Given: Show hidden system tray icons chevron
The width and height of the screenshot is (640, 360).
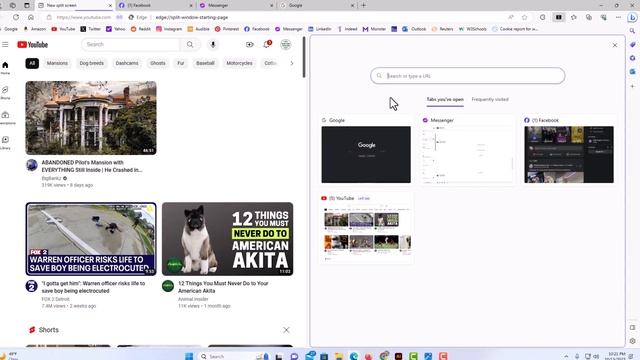Looking at the screenshot, I should click(566, 356).
